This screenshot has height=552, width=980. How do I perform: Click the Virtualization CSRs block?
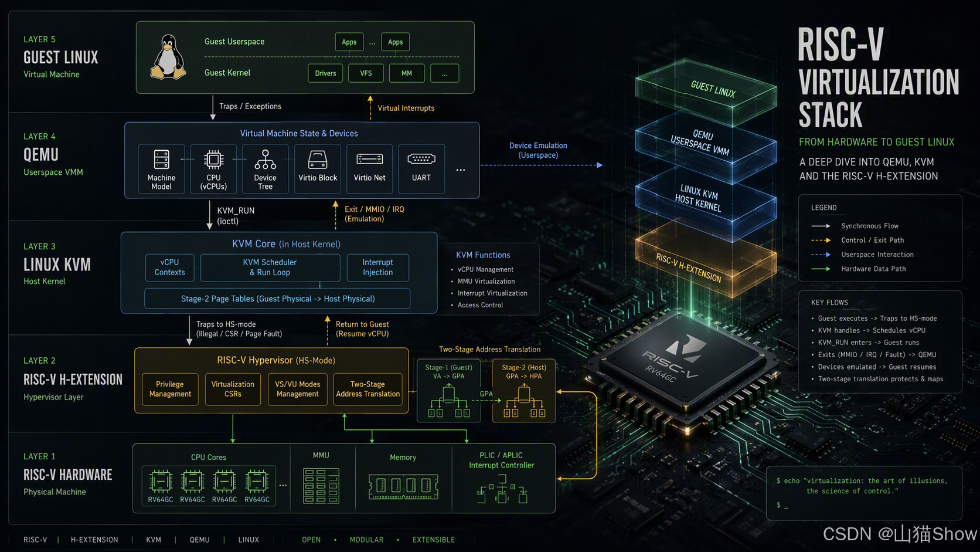pyautogui.click(x=233, y=390)
